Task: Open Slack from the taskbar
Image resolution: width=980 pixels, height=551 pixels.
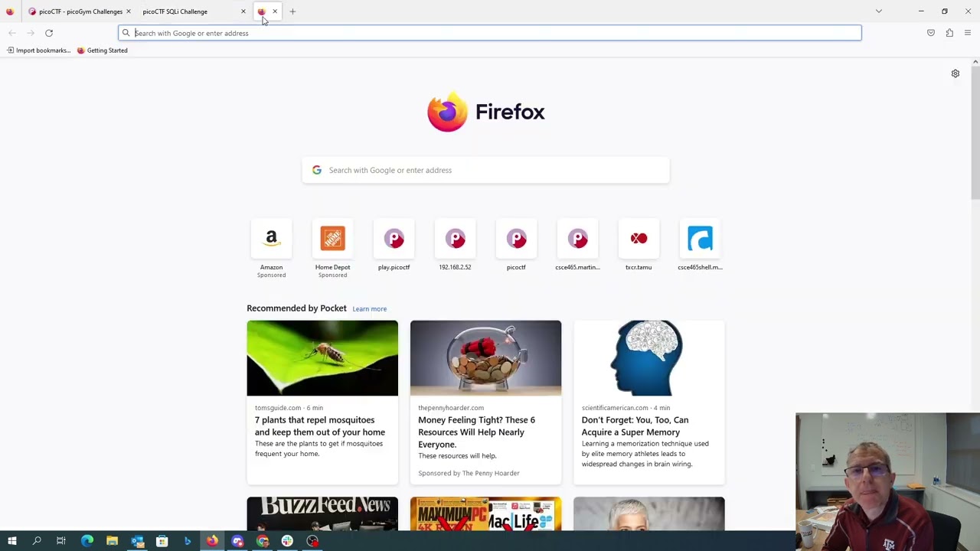Action: point(287,541)
